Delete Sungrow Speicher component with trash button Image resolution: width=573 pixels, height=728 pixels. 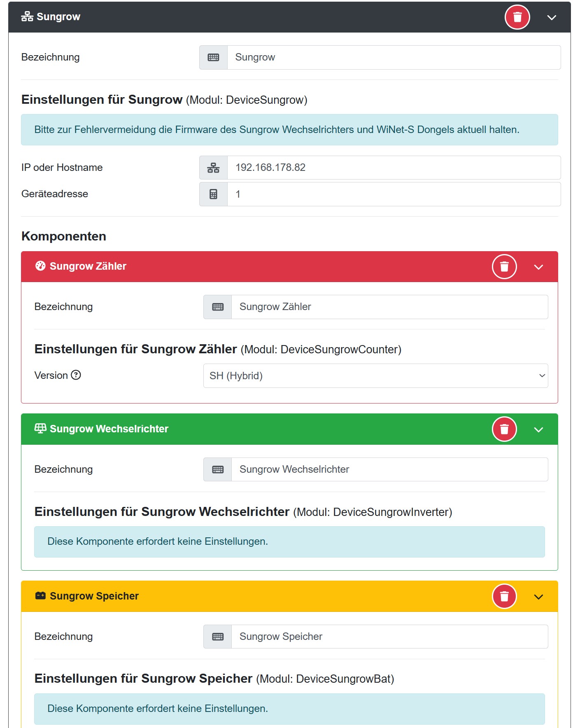point(504,596)
